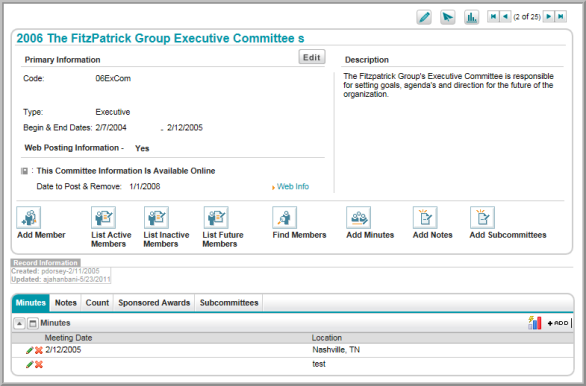Open the Web Info link
This screenshot has height=386, width=586.
coord(293,186)
